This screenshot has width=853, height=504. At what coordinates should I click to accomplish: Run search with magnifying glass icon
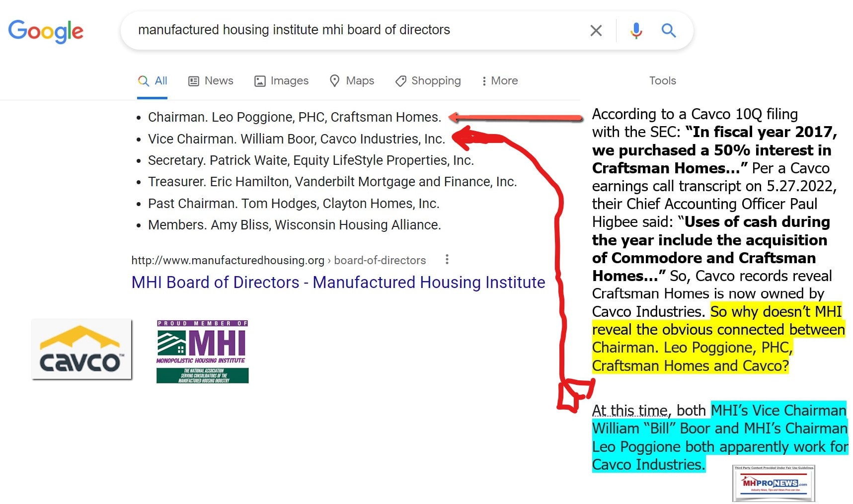(669, 31)
